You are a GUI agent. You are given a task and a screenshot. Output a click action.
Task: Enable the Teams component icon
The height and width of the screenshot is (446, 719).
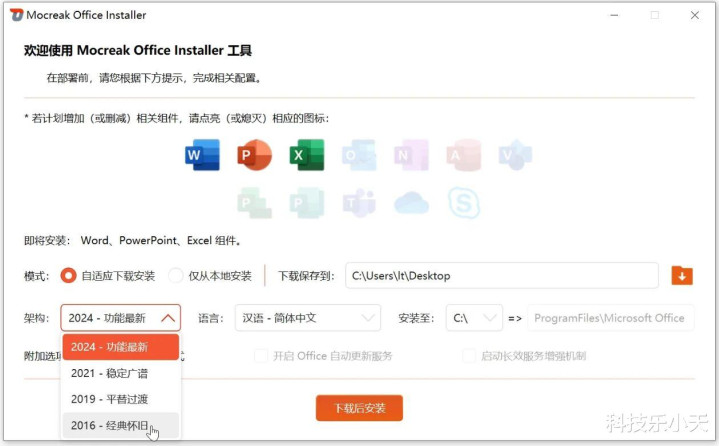(x=359, y=203)
